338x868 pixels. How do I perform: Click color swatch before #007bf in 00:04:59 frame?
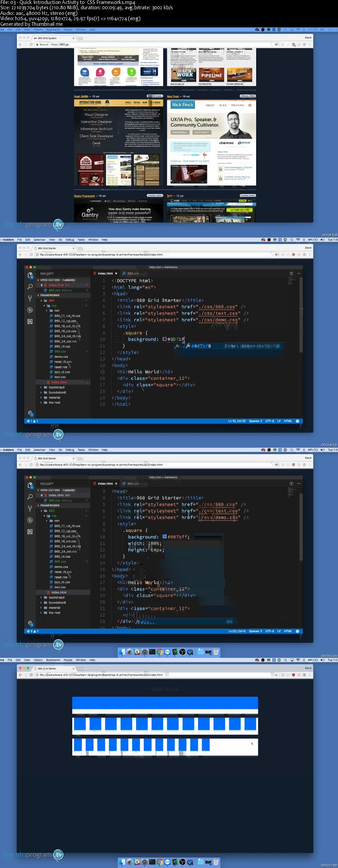[x=165, y=339]
